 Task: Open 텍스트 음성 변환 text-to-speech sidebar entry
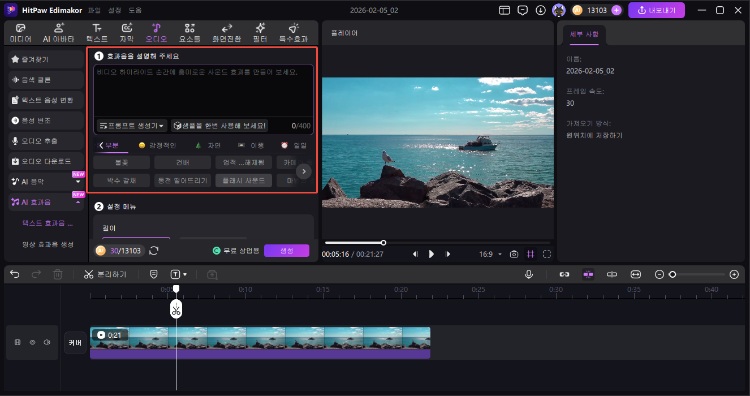click(x=45, y=100)
